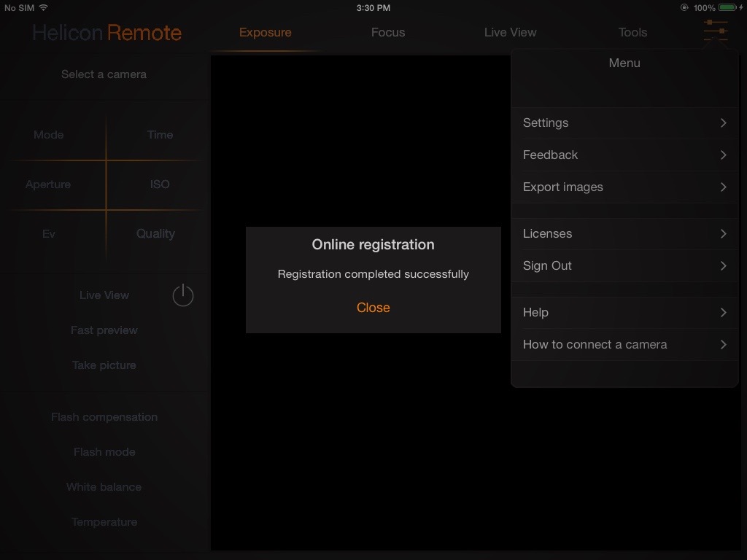The height and width of the screenshot is (560, 747).
Task: Close the Online registration dialog
Action: 373,307
